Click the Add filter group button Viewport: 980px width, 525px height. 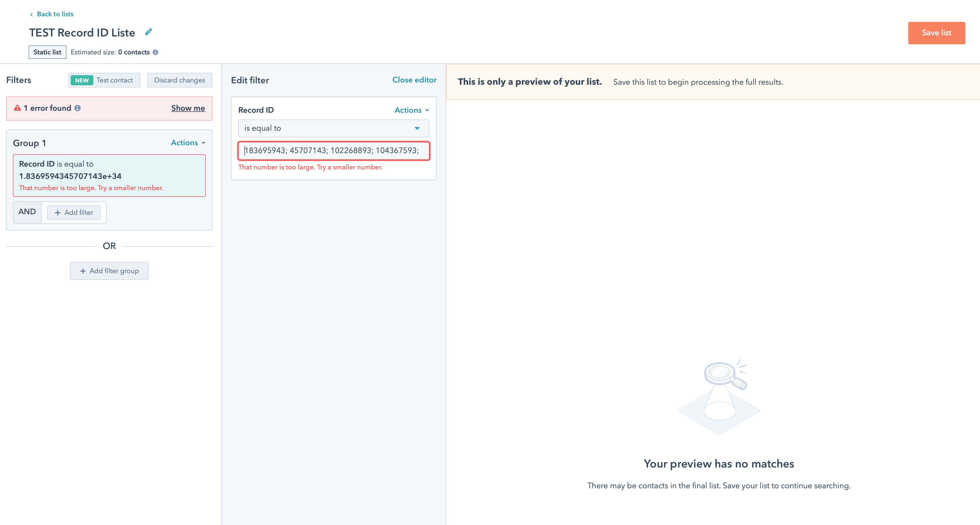(109, 271)
